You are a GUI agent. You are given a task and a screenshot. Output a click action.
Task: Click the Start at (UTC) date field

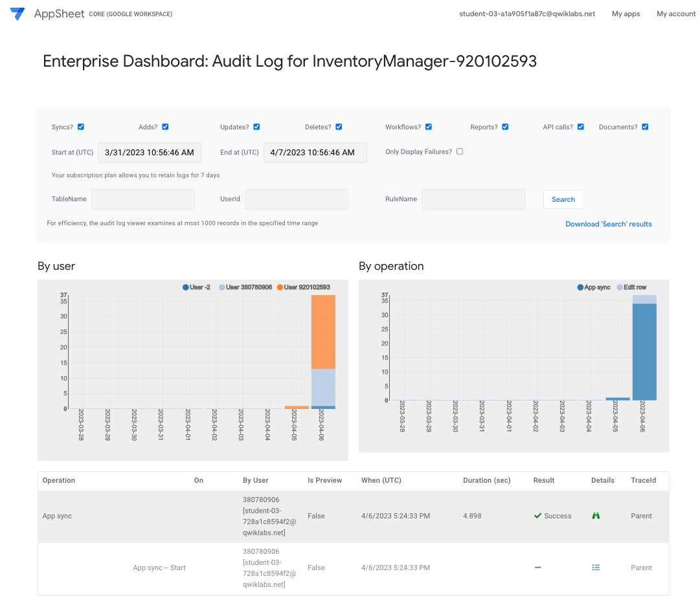150,153
